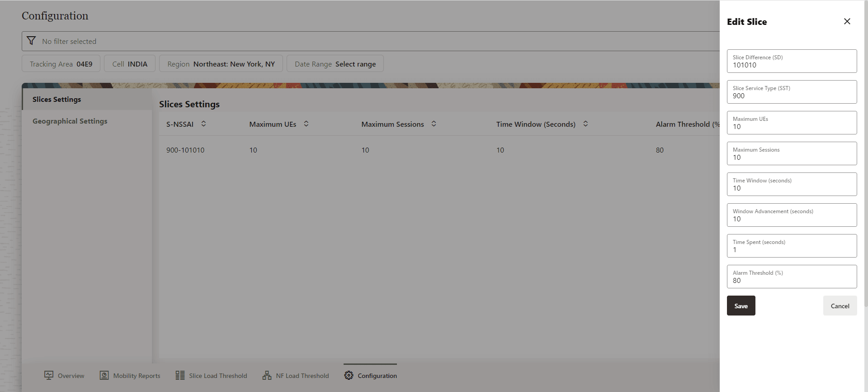Sort by S-NSSAI column arrows
Viewport: 868px width, 392px height.
tap(203, 124)
